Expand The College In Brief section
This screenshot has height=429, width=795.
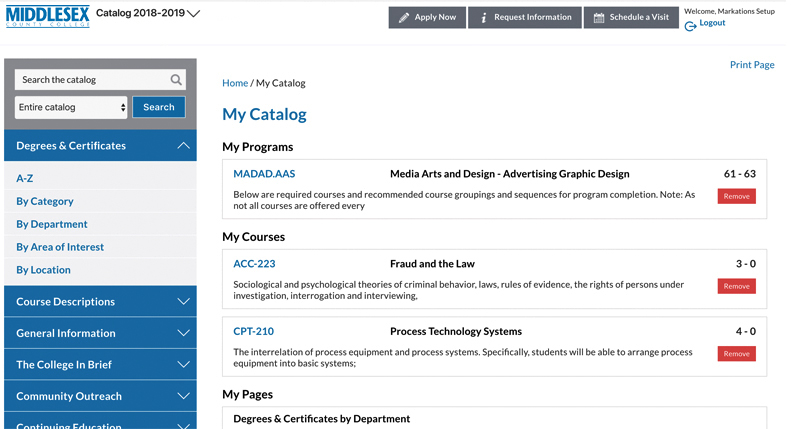pos(100,365)
